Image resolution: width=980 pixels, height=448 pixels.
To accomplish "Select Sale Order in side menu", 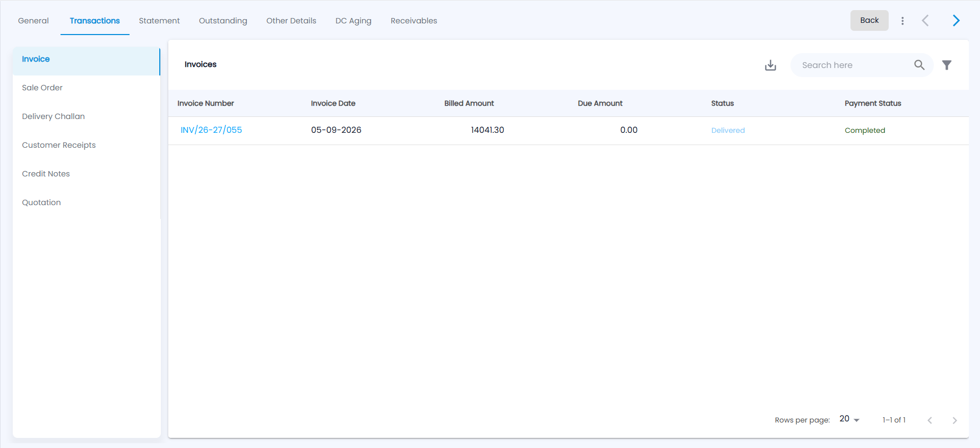I will pyautogui.click(x=86, y=88).
